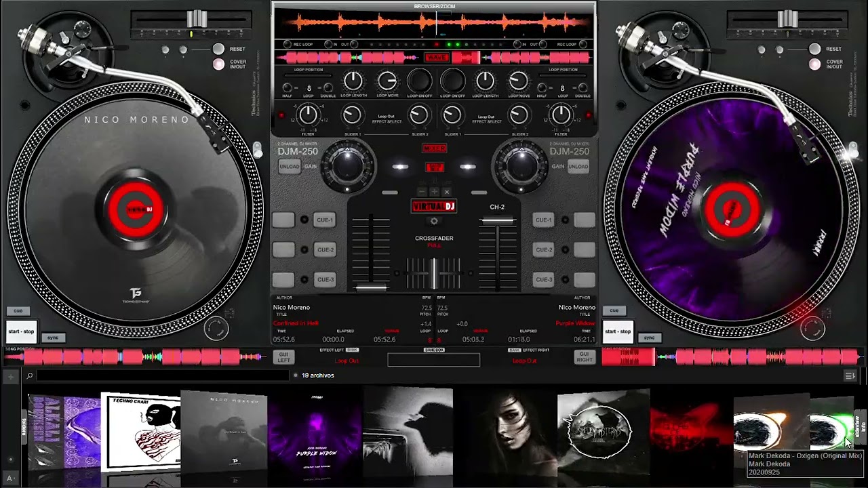Image resolution: width=868 pixels, height=488 pixels.
Task: Open the folders side tab
Action: pyautogui.click(x=23, y=427)
